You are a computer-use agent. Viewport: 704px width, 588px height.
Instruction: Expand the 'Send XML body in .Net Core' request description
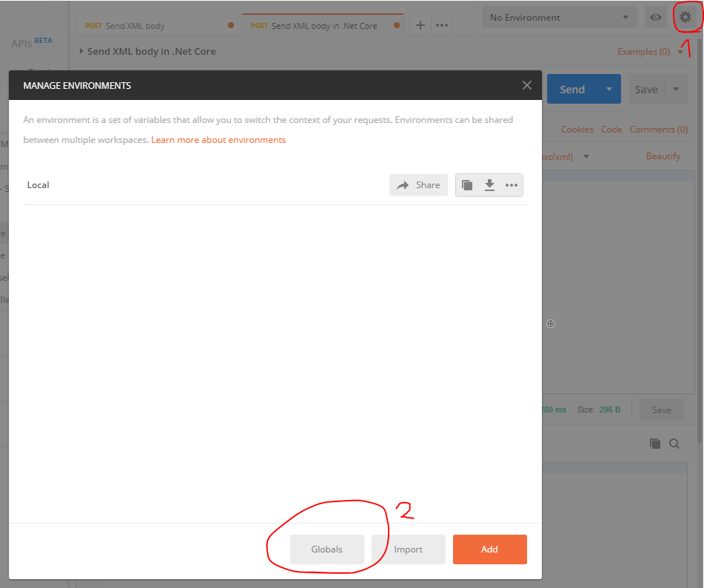tap(81, 51)
